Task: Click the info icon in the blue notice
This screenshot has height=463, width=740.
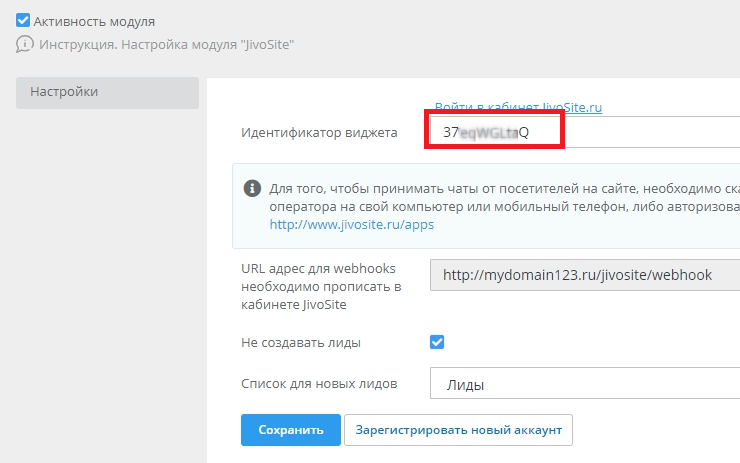Action: click(x=251, y=188)
